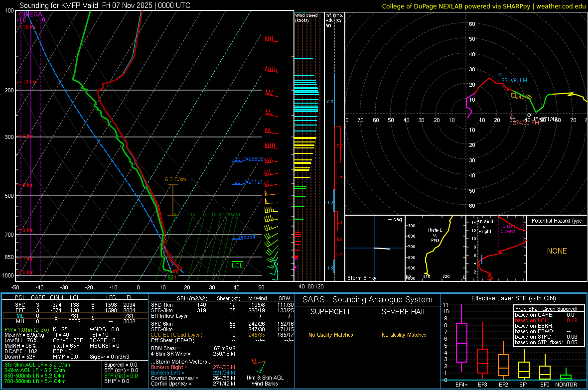The height and width of the screenshot is (390, 588).
Task: Click the 'Effective Layer STP (with CIN)' title
Action: [x=513, y=298]
